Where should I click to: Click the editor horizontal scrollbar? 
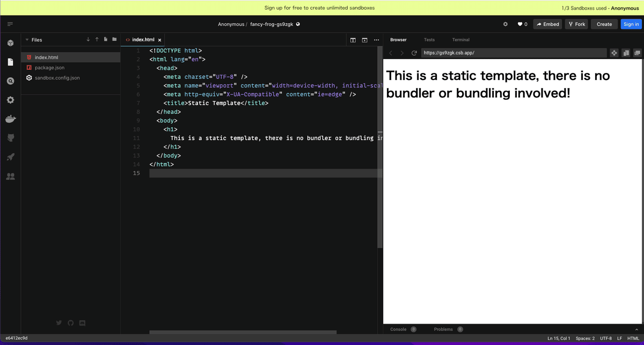(243, 333)
